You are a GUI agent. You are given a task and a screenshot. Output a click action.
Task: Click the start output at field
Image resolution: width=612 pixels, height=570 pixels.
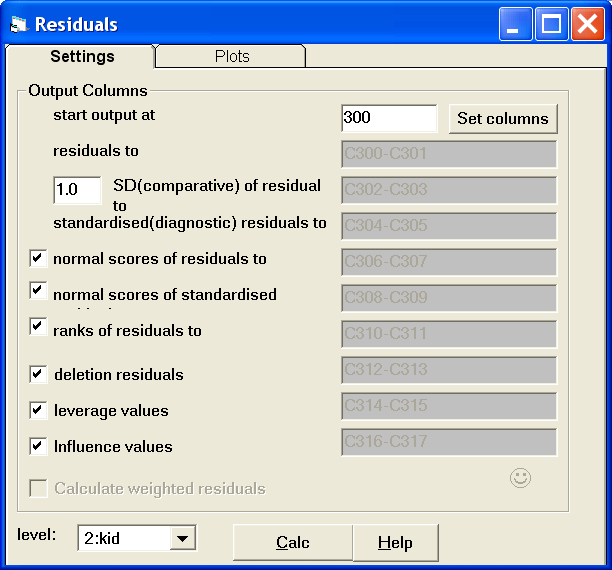(389, 118)
